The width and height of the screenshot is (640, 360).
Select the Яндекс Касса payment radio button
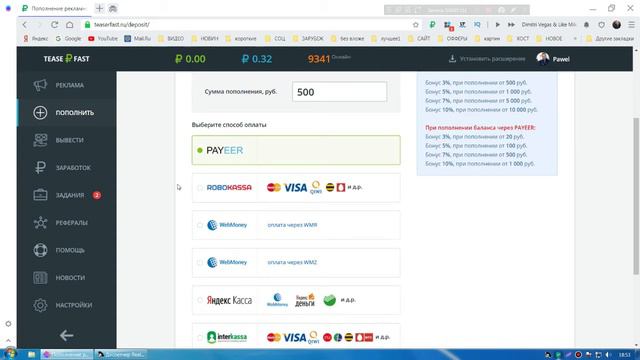200,300
